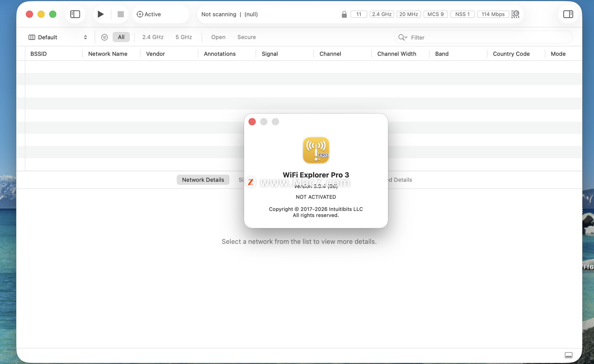Filter by 5 GHz band

coord(184,37)
